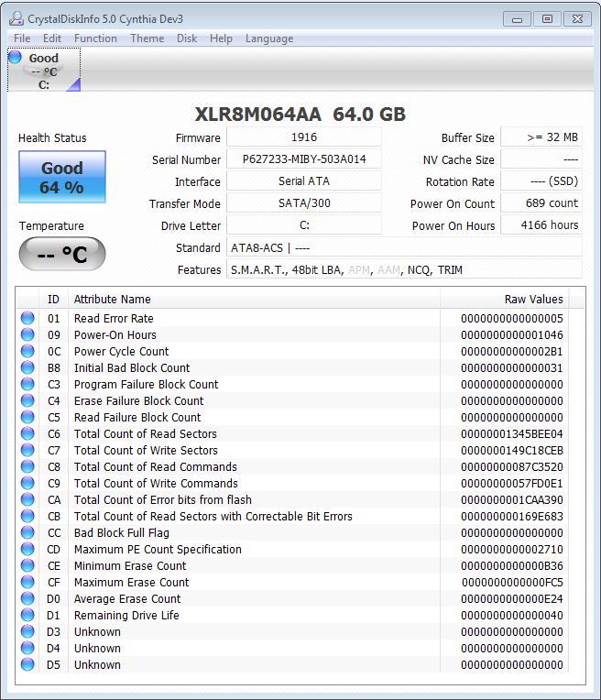This screenshot has width=601, height=700.
Task: Click the status icon for Minimum Erase Count
Action: click(27, 565)
